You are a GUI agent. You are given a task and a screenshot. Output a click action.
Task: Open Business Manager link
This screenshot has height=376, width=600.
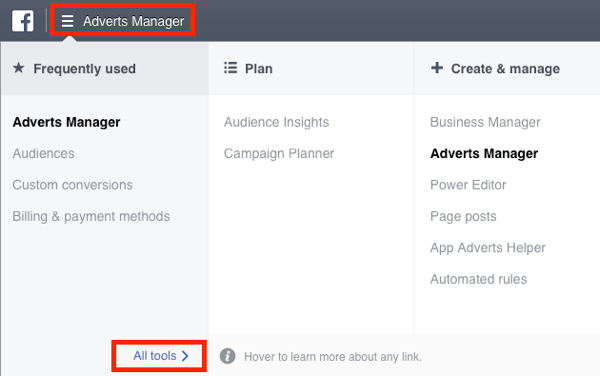(x=485, y=122)
